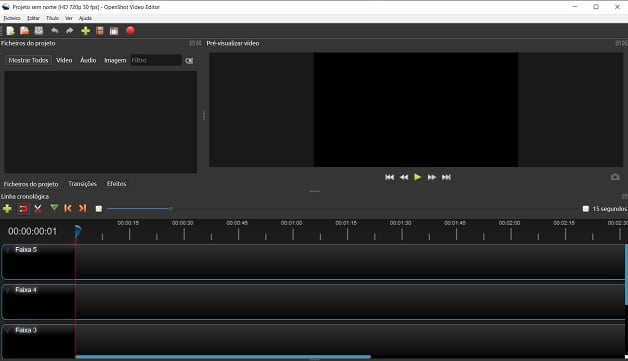The image size is (628, 361).
Task: Open the Título menu
Action: pos(52,18)
